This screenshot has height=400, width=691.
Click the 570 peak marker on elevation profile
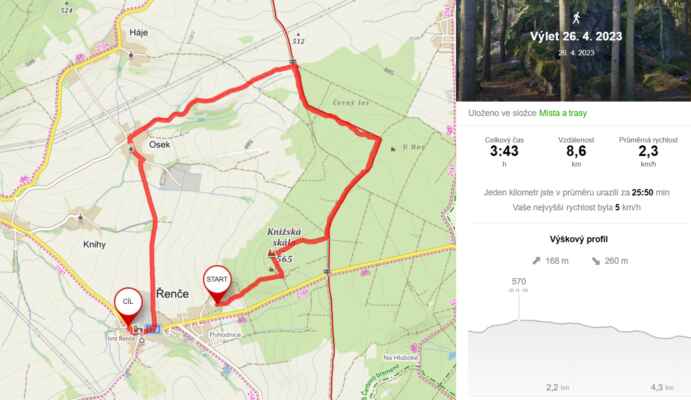(519, 281)
